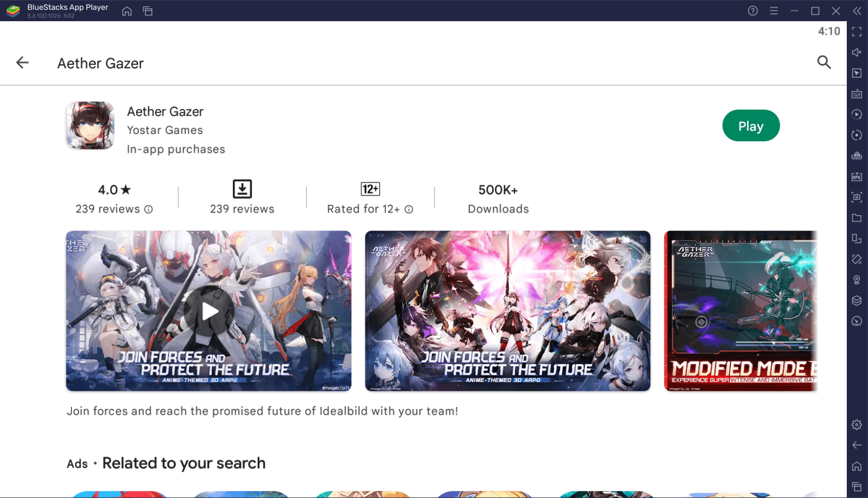Click the sidebar joystick-like icon
The height and width of the screenshot is (498, 868).
[x=857, y=156]
